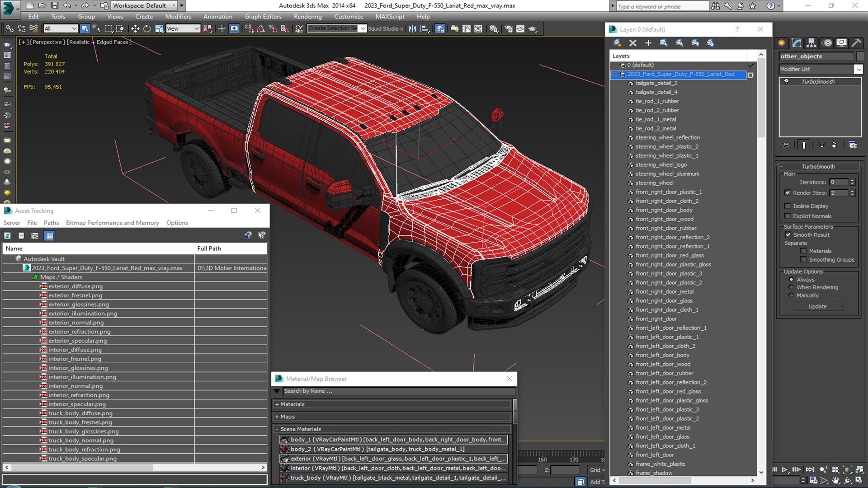Screen dimensions: 868x488
Task: Uncheck Render Iters checkbox
Action: click(788, 192)
